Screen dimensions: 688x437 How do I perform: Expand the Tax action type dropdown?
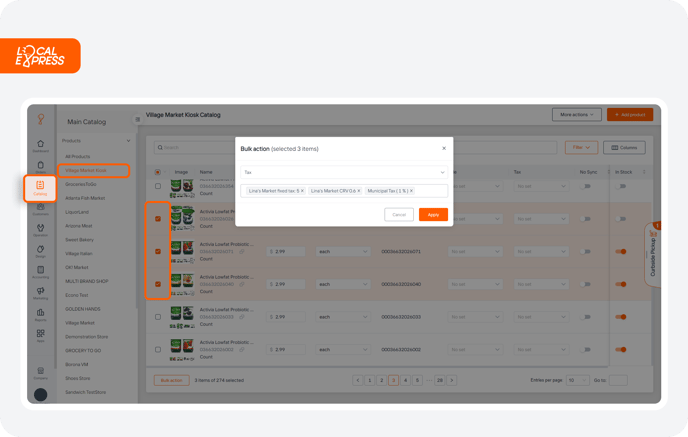tap(344, 172)
